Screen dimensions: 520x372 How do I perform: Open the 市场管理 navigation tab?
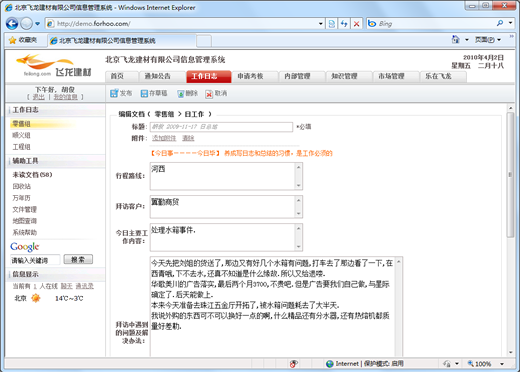click(x=396, y=76)
